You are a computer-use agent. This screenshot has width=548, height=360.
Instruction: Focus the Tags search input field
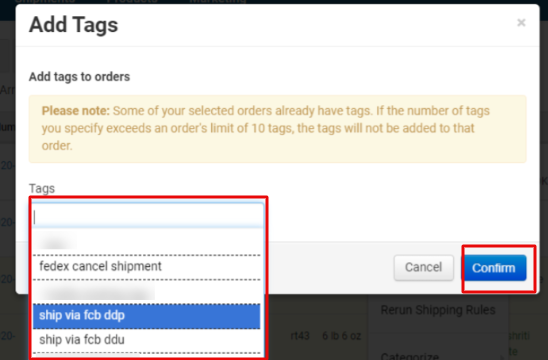pyautogui.click(x=148, y=216)
